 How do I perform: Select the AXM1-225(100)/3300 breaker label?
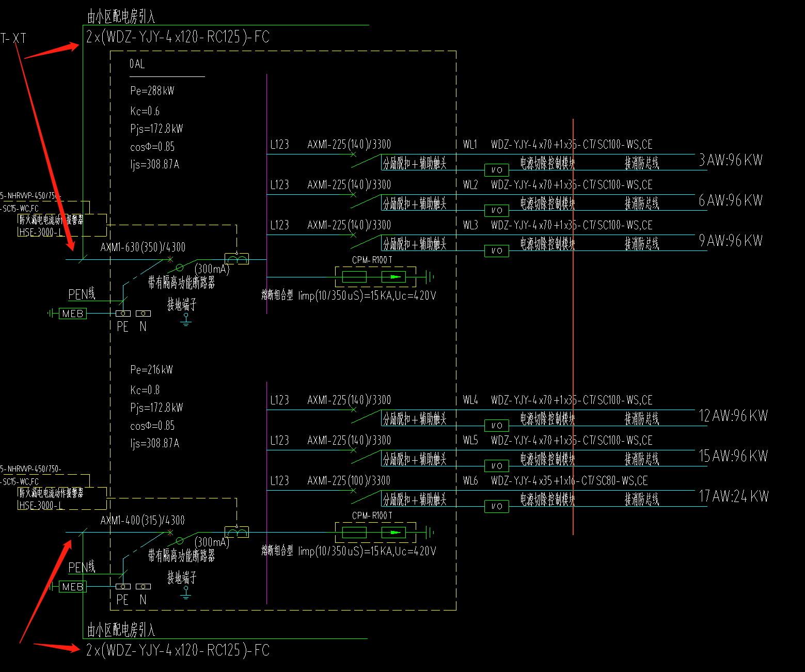click(x=349, y=481)
